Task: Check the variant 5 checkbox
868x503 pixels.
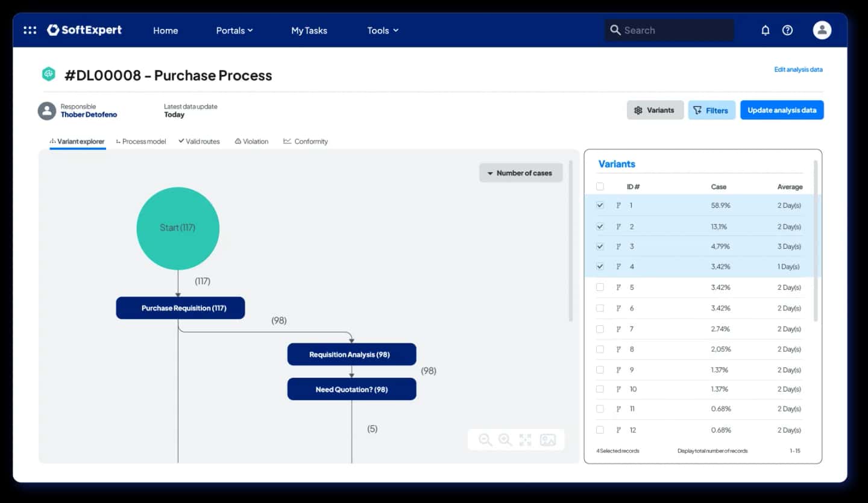Action: click(x=600, y=287)
